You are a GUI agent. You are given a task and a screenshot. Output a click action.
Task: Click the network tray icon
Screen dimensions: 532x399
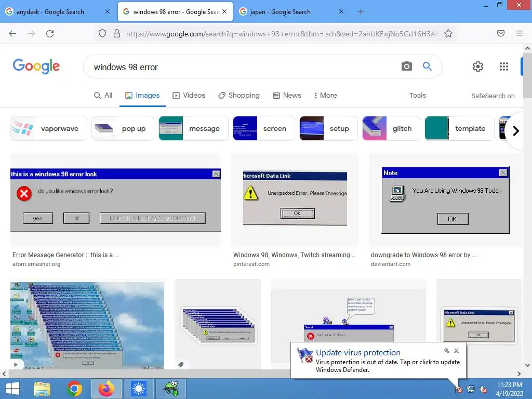(471, 389)
